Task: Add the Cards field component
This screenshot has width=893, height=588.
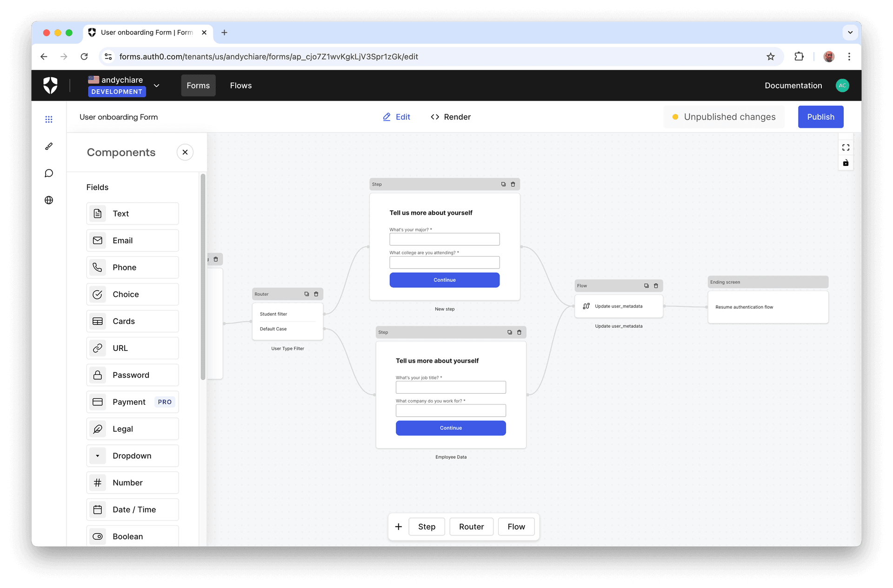Action: 133,322
